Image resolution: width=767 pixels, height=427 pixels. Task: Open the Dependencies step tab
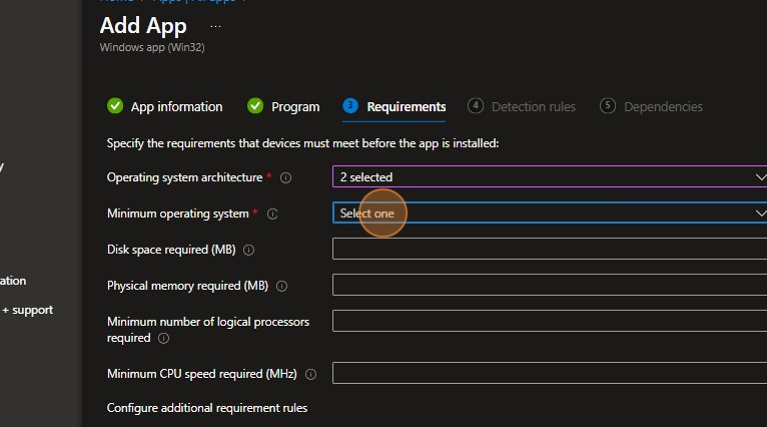point(652,107)
